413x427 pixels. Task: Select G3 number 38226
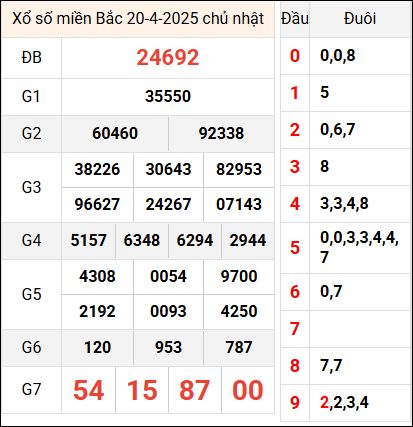point(97,169)
